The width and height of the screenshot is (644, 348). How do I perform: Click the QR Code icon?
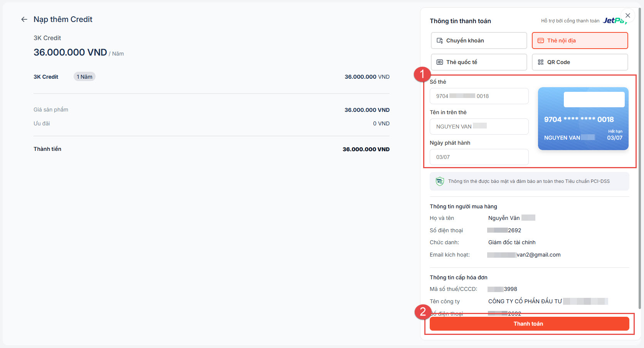541,62
